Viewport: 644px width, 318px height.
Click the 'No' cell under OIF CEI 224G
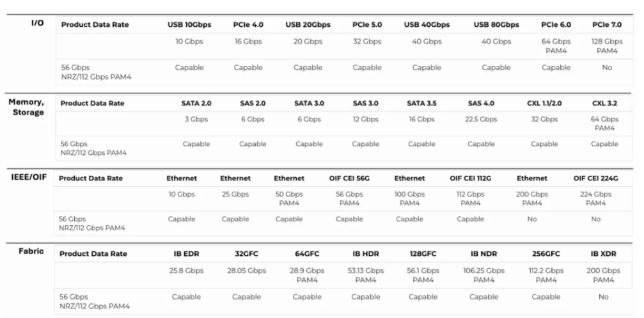[595, 219]
